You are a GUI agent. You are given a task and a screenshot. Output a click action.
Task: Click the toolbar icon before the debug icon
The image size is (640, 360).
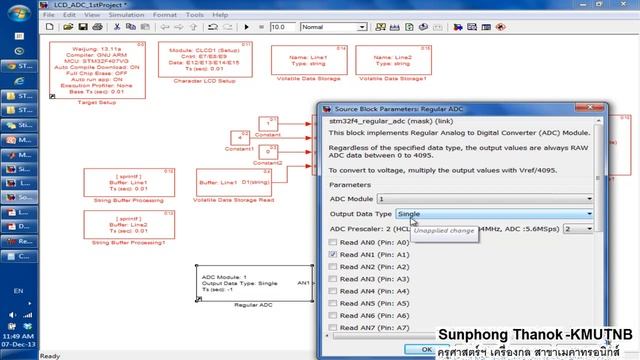pyautogui.click(x=486, y=27)
